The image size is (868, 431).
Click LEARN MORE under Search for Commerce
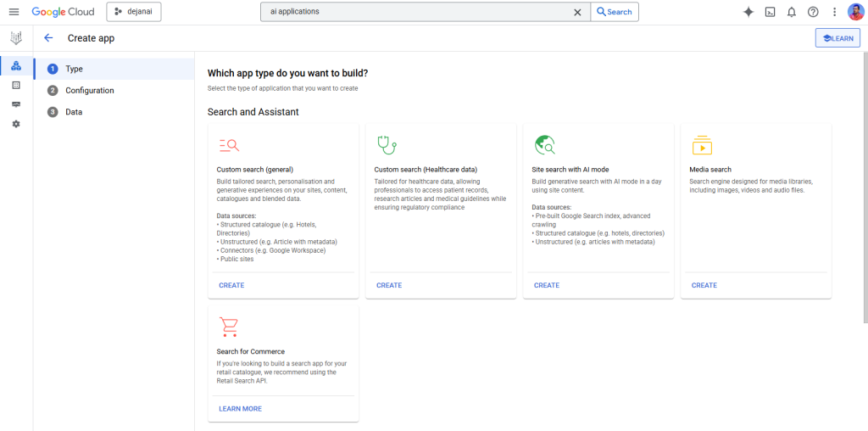[240, 409]
